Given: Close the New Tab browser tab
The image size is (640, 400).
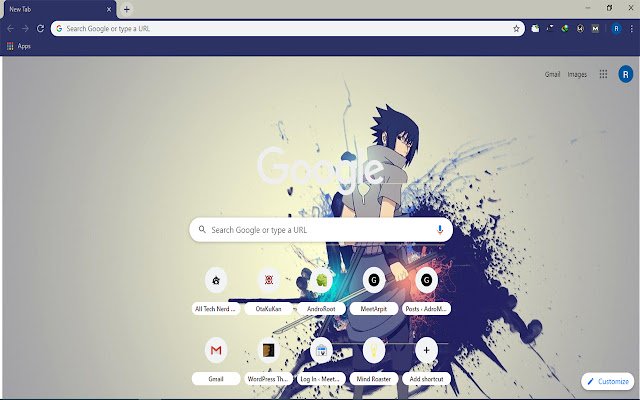Looking at the screenshot, I should tap(109, 9).
